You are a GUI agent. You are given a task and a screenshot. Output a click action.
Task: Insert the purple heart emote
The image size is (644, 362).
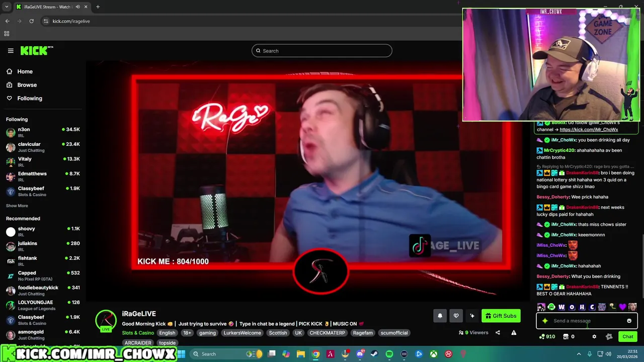tap(622, 307)
